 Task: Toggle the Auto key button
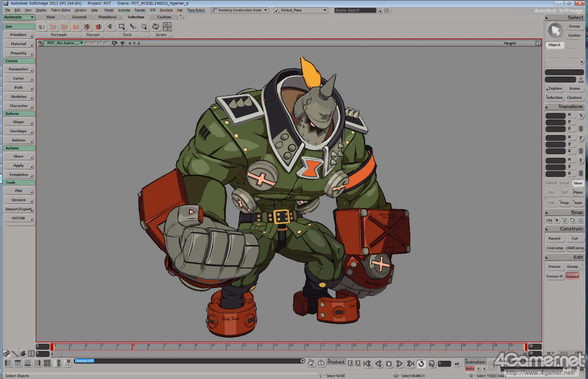click(470, 368)
